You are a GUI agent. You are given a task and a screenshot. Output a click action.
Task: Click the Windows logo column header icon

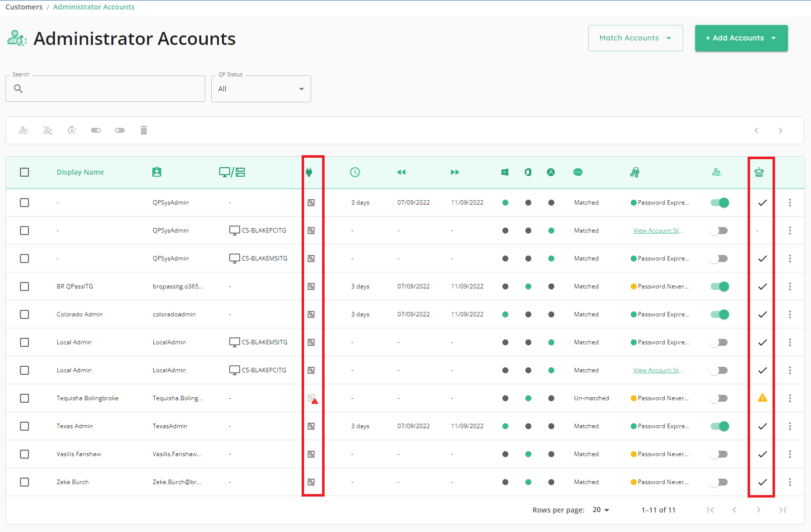point(505,172)
